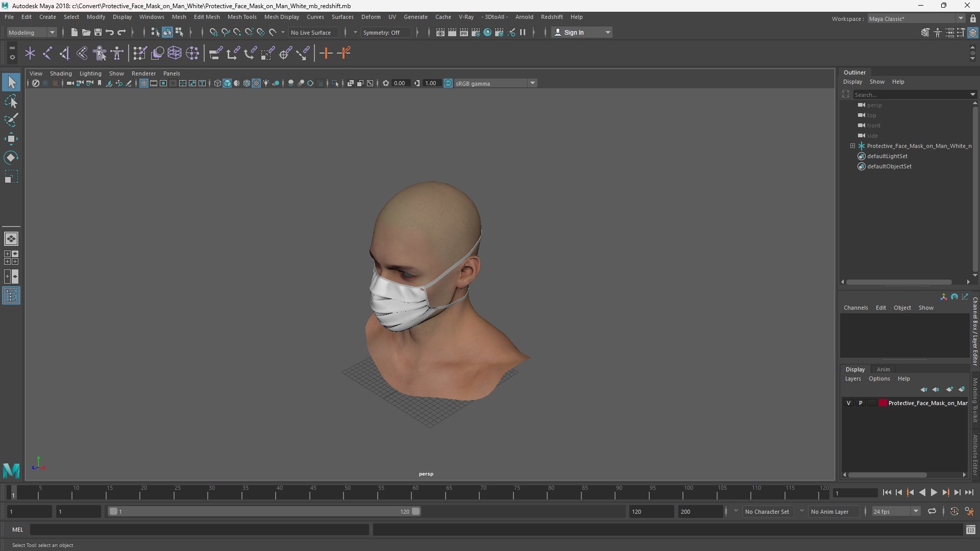The image size is (980, 551).
Task: Click the time range slider bar
Action: [x=264, y=511]
